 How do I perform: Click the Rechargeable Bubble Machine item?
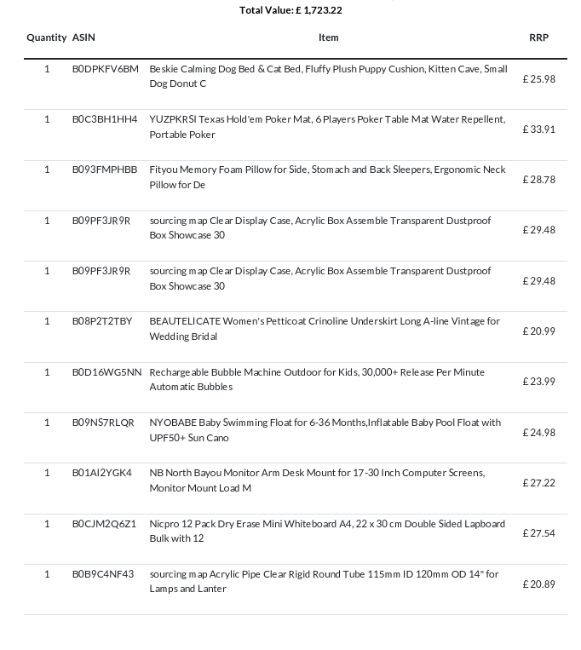(x=317, y=379)
